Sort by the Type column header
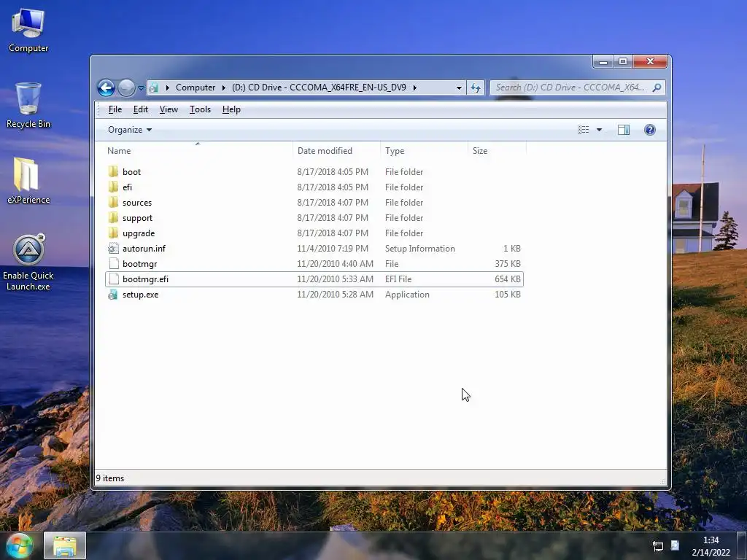Image resolution: width=747 pixels, height=560 pixels. point(424,151)
